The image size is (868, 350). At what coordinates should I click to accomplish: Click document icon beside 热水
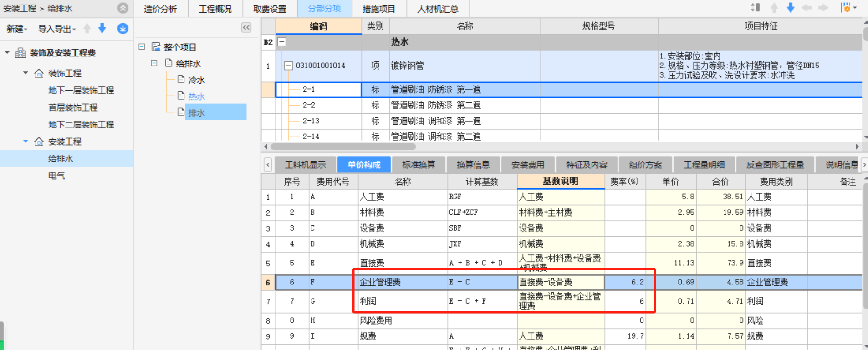click(181, 96)
